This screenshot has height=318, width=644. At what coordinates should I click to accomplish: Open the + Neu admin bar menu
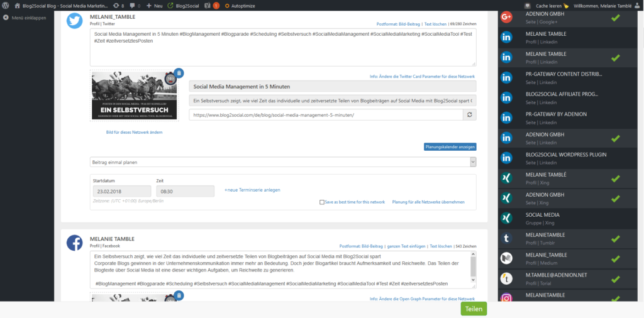(x=155, y=6)
